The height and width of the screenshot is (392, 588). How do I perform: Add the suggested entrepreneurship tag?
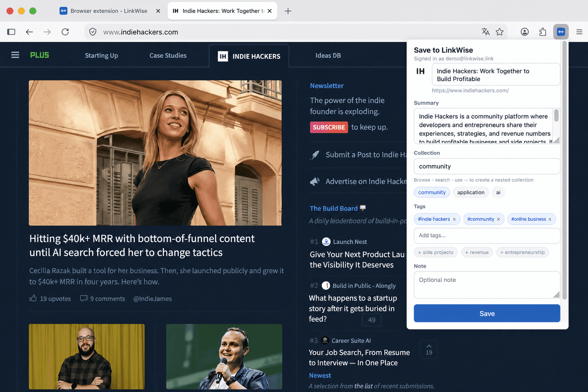(523, 252)
